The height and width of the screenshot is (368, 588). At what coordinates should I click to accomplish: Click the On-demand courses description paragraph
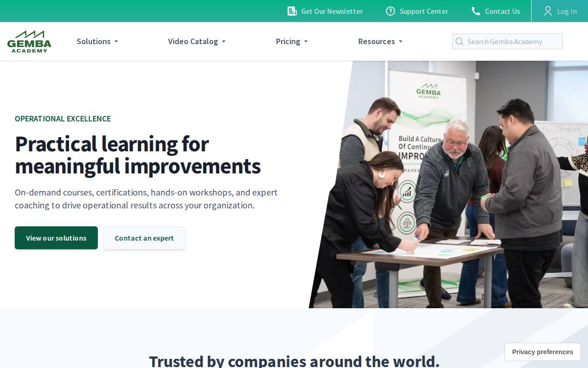click(x=146, y=199)
